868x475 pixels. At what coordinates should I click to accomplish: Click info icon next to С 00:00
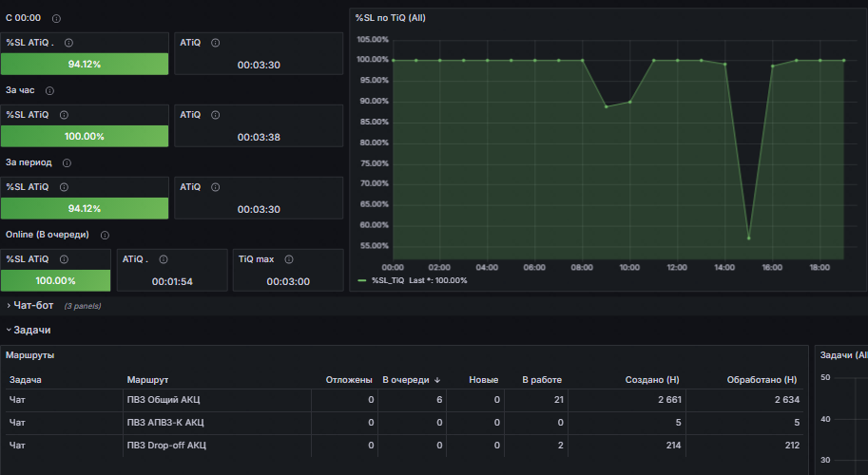point(56,18)
